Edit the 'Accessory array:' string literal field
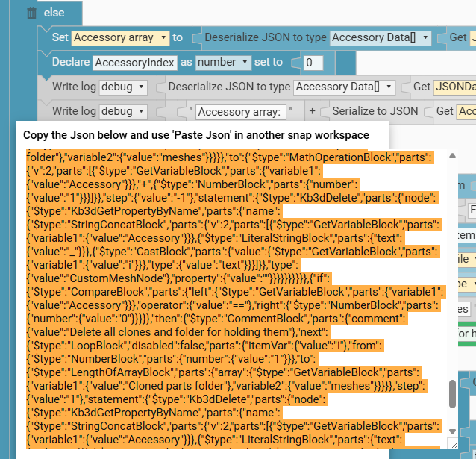 (x=241, y=112)
